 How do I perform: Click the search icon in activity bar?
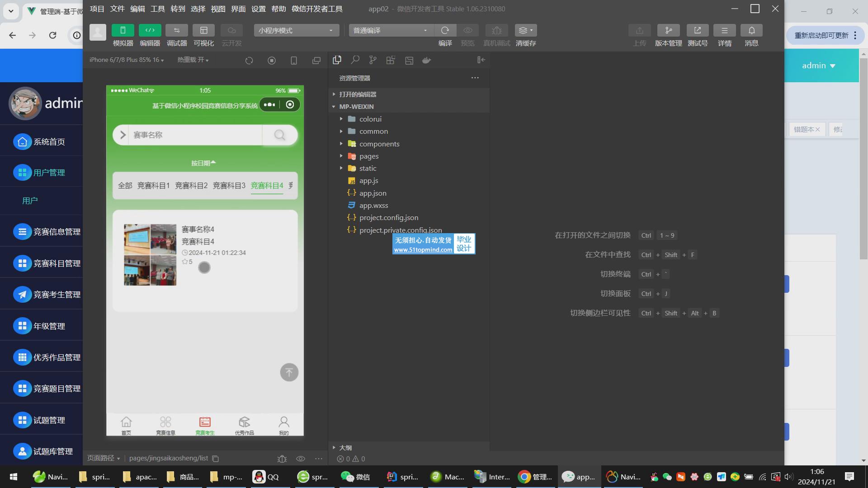(x=355, y=60)
